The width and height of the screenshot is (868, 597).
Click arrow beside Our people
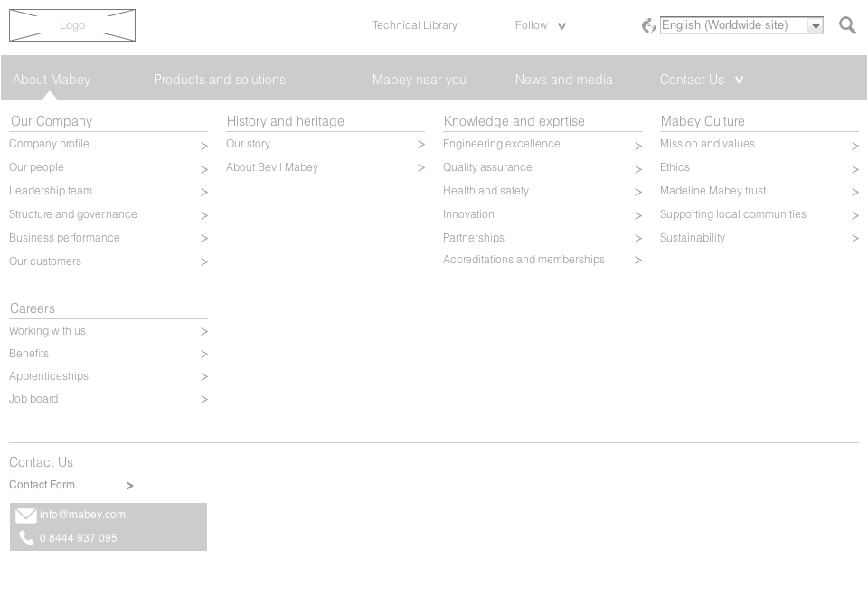(x=204, y=169)
